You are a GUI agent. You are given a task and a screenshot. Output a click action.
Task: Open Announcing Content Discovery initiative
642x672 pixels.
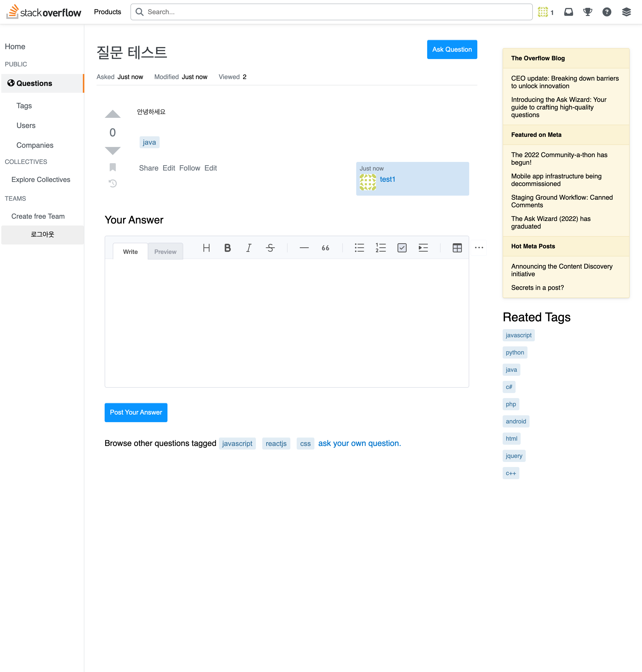562,270
